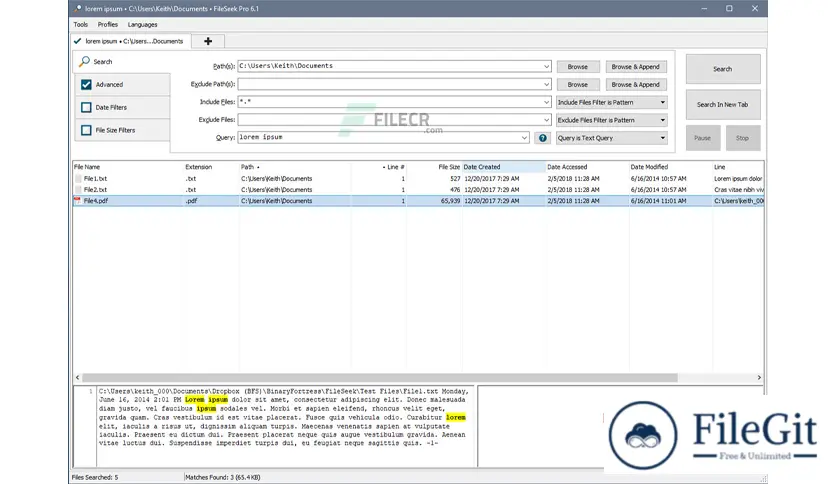
Task: Expand the Include Files dropdown arrow
Action: coord(546,102)
